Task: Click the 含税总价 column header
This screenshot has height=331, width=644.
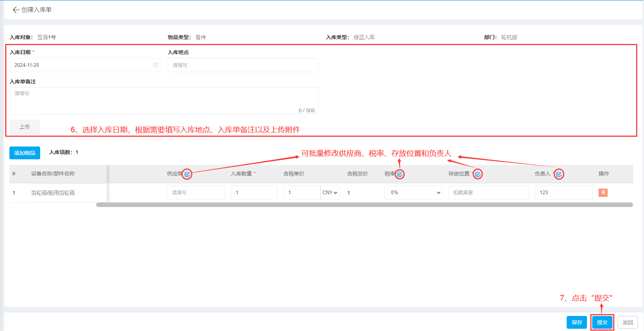Action: coord(358,174)
